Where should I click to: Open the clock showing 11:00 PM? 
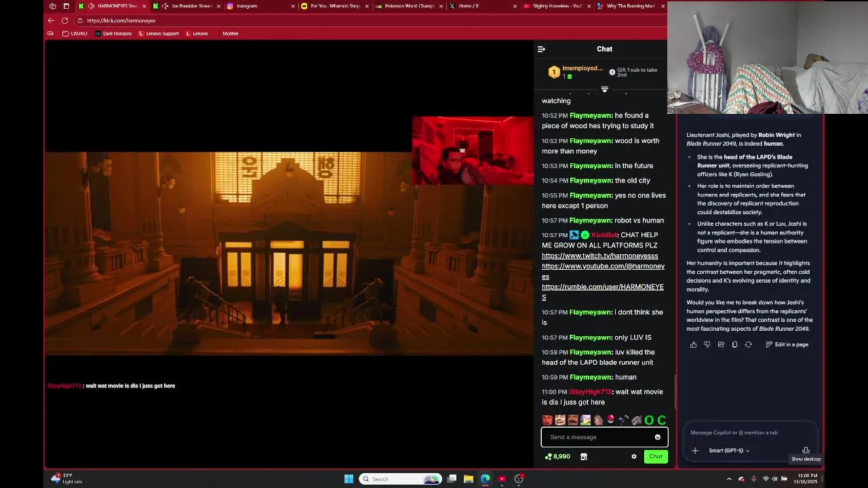coord(808,479)
